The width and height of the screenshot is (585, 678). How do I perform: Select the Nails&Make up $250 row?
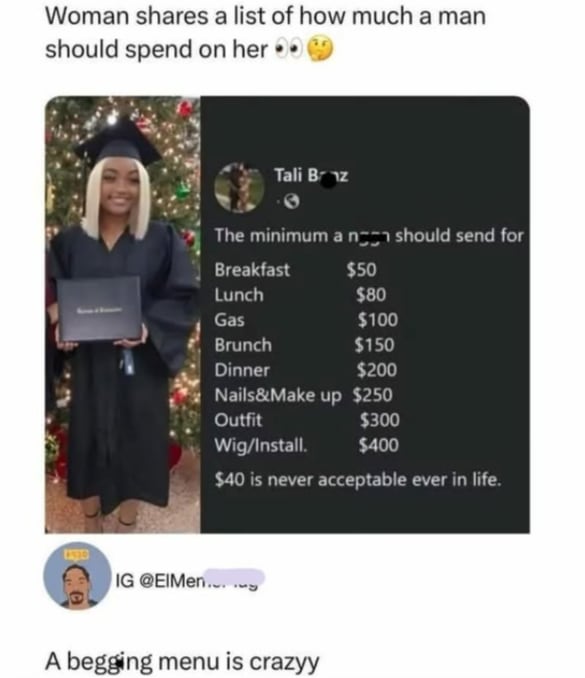(x=304, y=395)
